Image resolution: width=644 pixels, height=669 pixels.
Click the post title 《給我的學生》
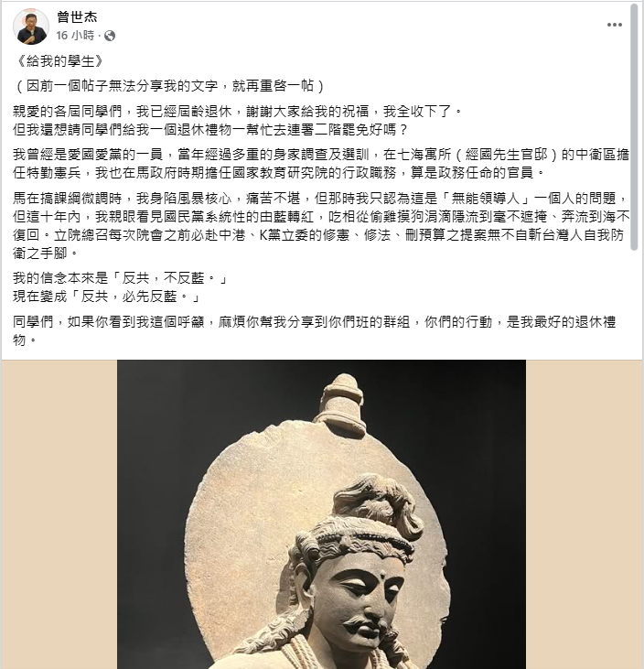point(59,61)
